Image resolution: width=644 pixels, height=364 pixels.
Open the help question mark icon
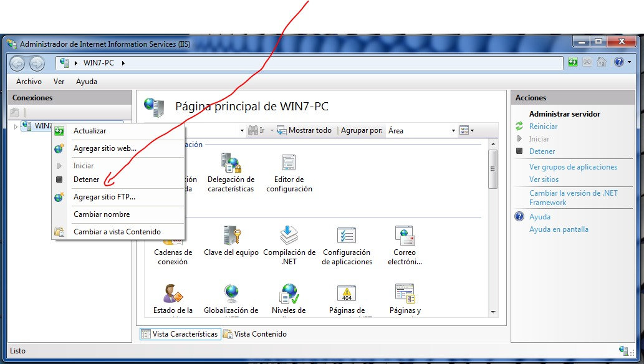618,62
